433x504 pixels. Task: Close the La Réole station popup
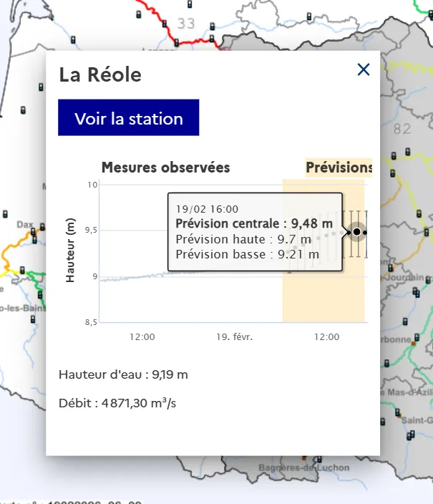[364, 69]
